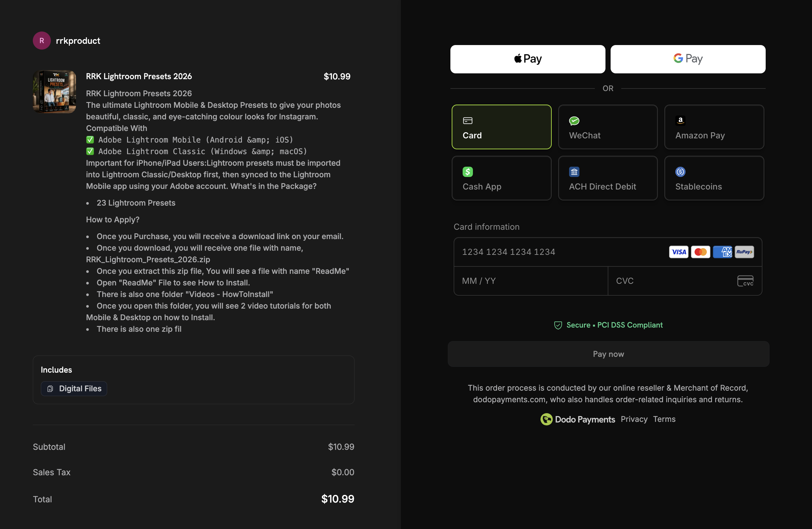The height and width of the screenshot is (529, 812).
Task: Click the RRK_Lightroom_Presets_2026.zip file name
Action: (x=148, y=259)
